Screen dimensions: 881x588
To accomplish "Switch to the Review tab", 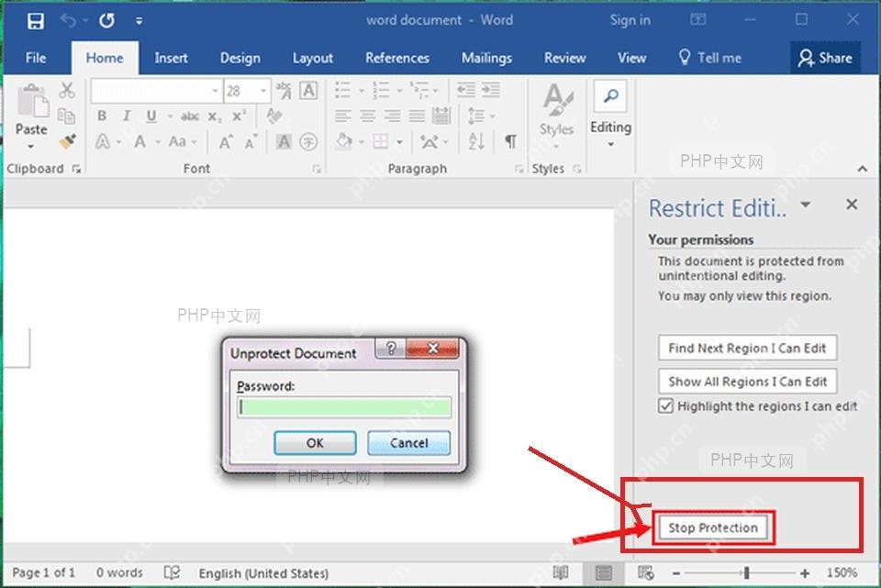I will pos(564,58).
